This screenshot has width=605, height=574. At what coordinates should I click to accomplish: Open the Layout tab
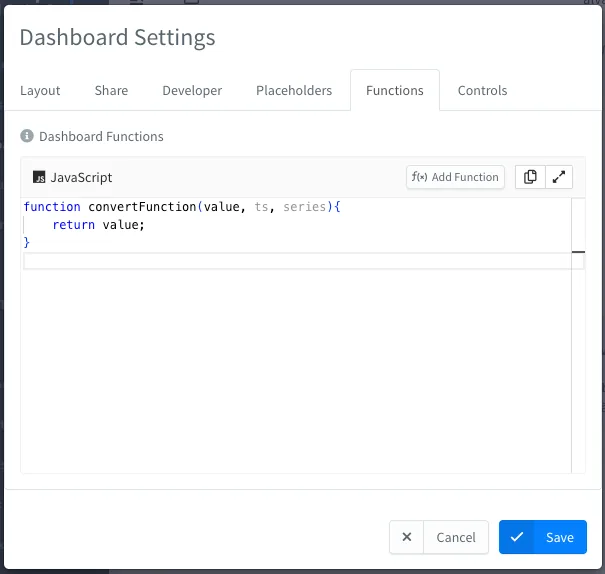click(x=40, y=91)
